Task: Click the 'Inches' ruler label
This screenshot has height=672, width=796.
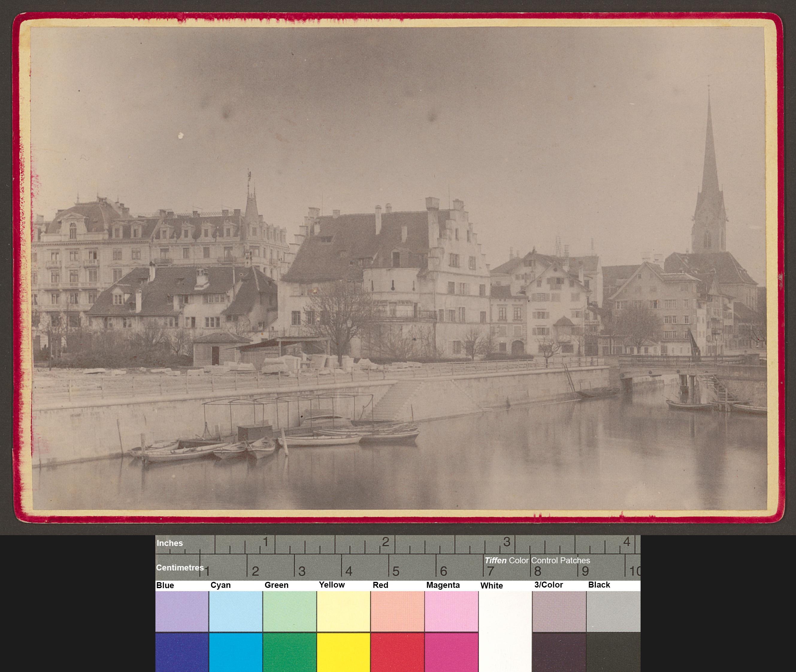Action: point(170,543)
